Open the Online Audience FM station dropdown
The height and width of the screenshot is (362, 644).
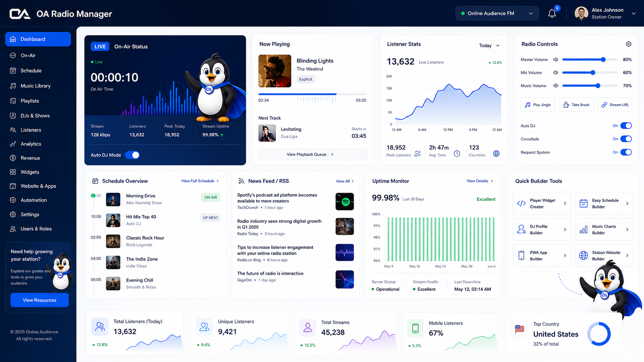pos(496,13)
